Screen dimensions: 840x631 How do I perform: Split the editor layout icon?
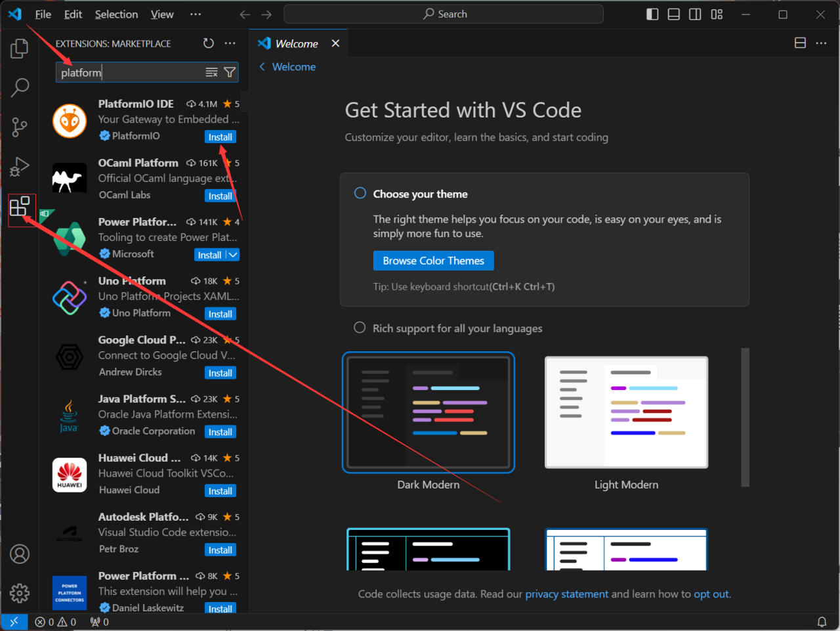point(800,43)
